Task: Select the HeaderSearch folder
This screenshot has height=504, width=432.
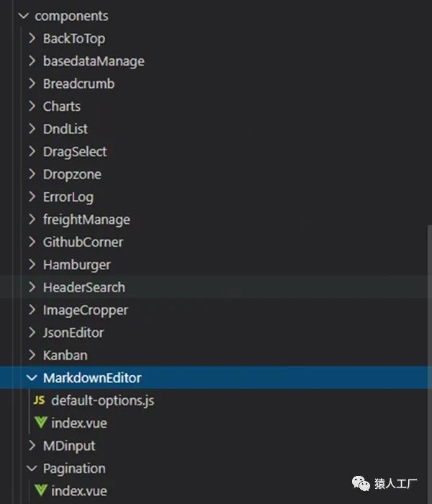Action: (84, 287)
